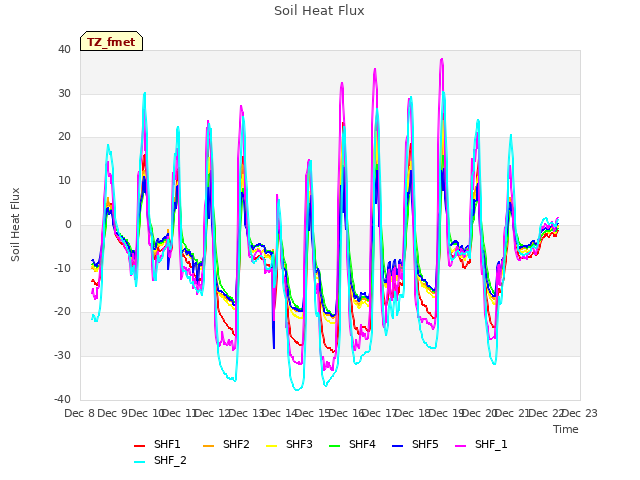
Task: Click the TZ_fmet annotation label
Action: coord(111,42)
